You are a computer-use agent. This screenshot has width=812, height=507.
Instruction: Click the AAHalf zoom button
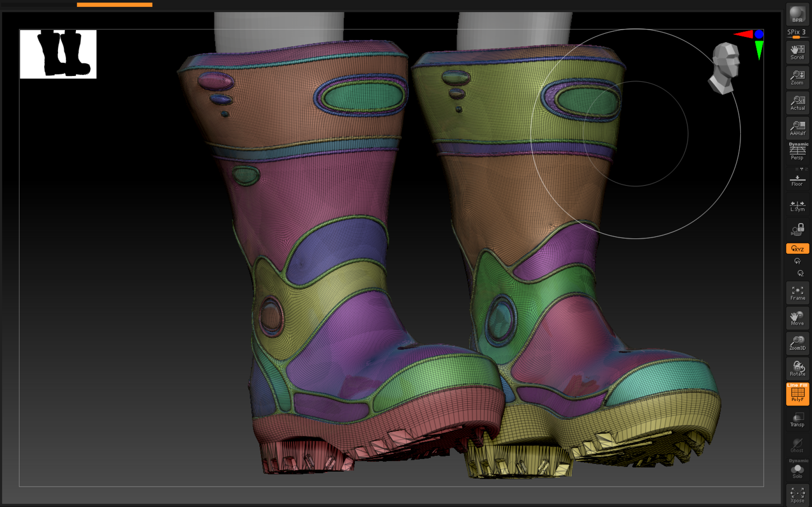[x=797, y=128]
